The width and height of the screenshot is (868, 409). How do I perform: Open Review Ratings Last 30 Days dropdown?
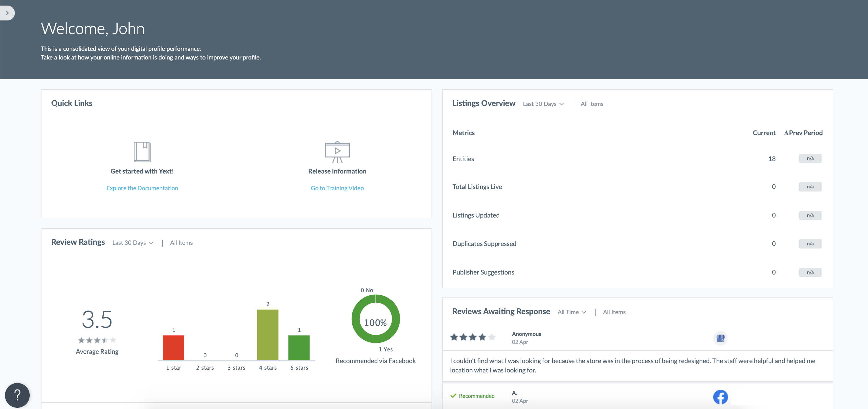click(x=133, y=243)
